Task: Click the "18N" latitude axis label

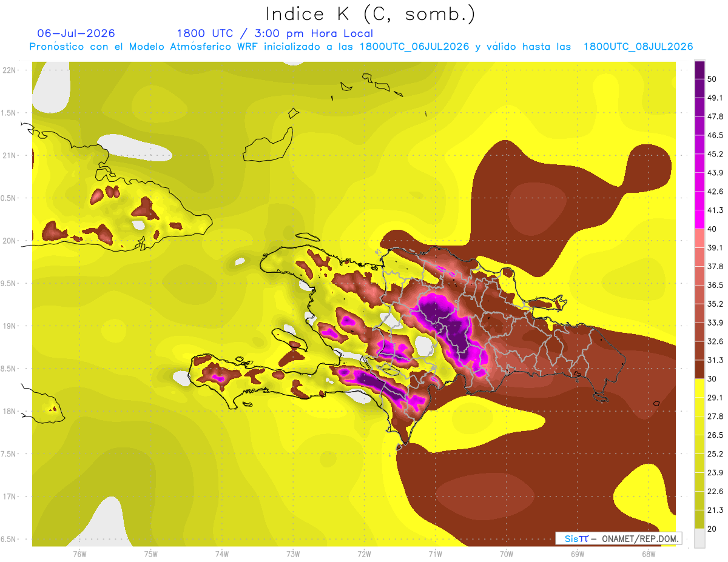Action: tap(10, 412)
